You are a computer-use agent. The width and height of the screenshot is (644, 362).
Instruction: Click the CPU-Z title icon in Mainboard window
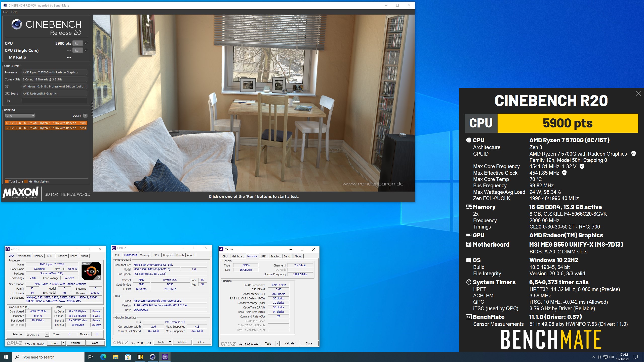coord(114,248)
